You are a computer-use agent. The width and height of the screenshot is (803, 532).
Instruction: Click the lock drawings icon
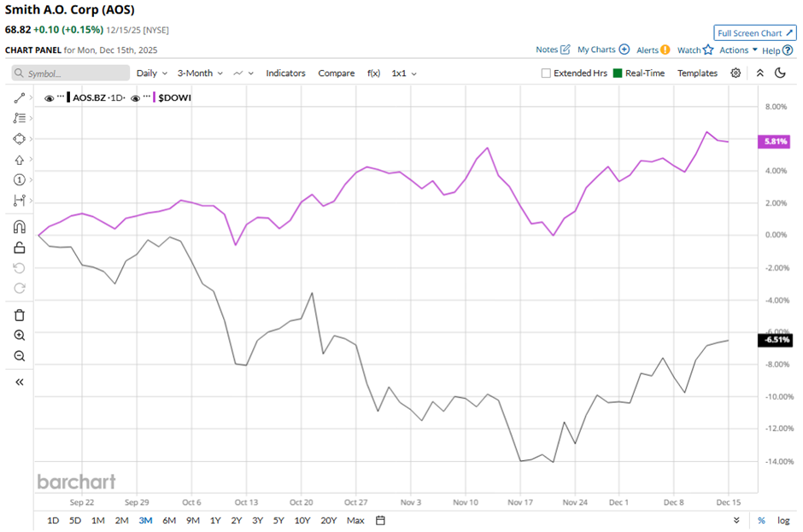tap(20, 248)
